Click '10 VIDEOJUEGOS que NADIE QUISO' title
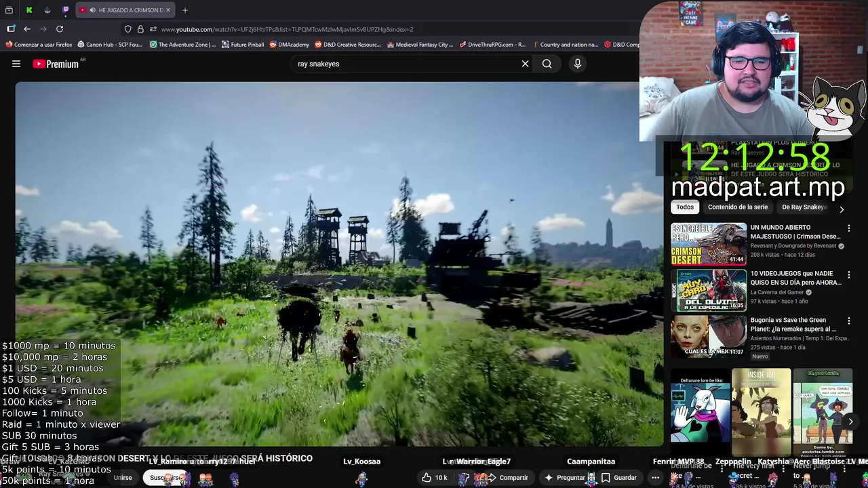868x488 pixels. click(795, 278)
